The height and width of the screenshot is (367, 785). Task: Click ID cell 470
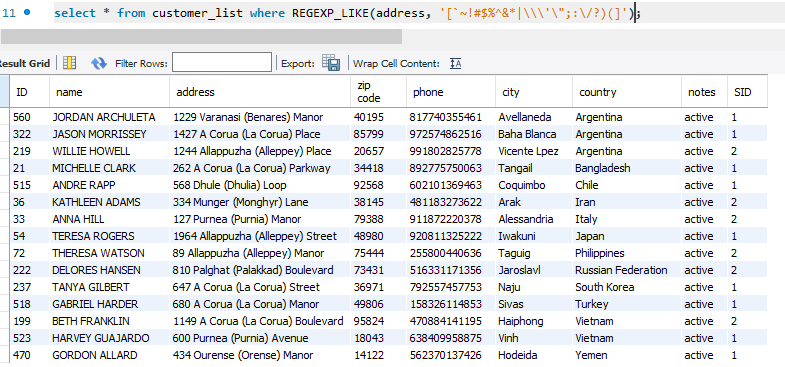(22, 355)
